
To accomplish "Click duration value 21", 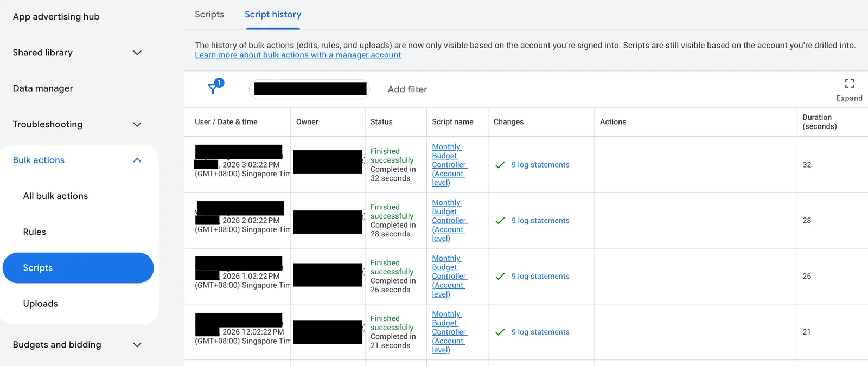I will (807, 332).
